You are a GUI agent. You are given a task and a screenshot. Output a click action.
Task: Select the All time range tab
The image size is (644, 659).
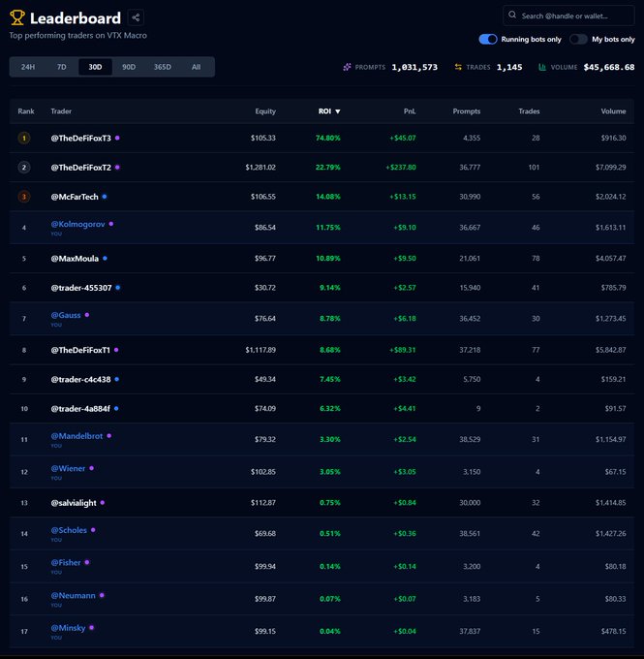click(x=197, y=67)
